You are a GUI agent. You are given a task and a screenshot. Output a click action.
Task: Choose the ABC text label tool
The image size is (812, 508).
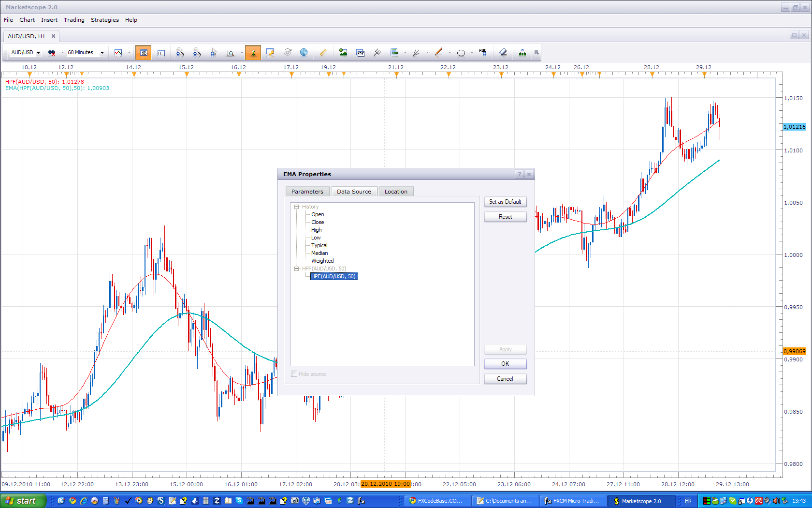coord(483,53)
